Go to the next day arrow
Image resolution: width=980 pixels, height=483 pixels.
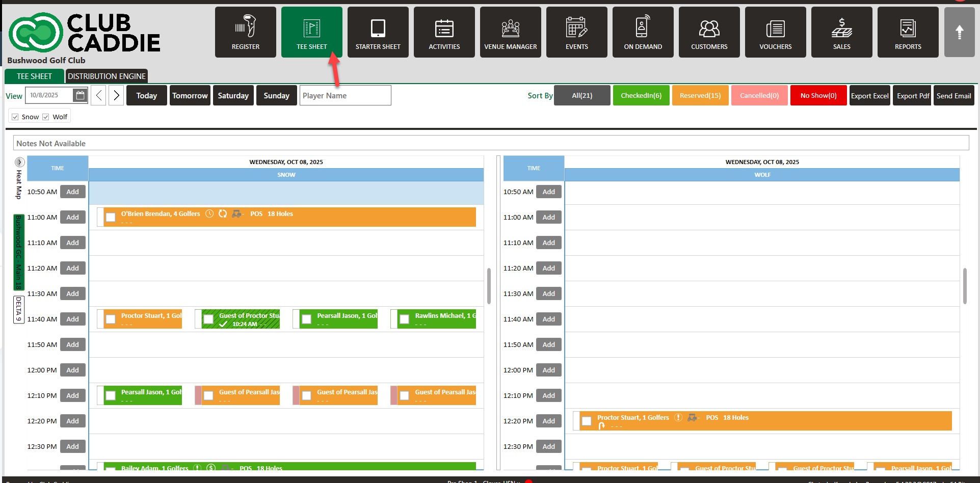[x=116, y=95]
